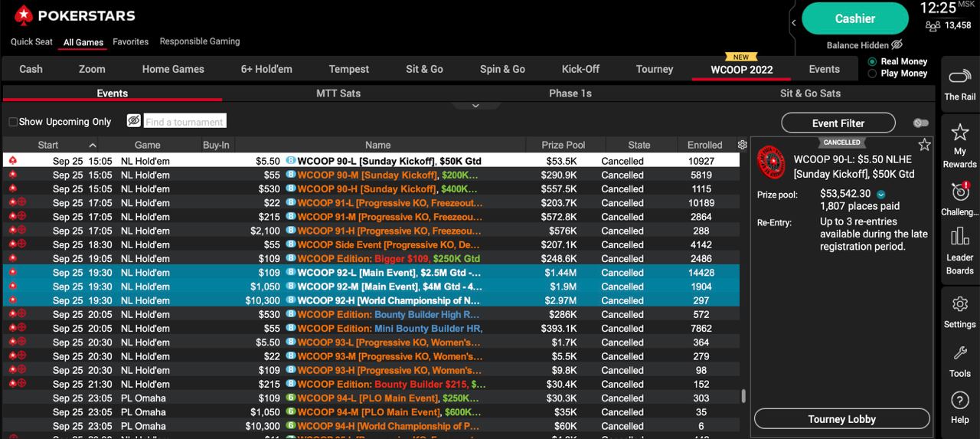Image resolution: width=980 pixels, height=439 pixels.
Task: Click the PokerStars logo
Action: pyautogui.click(x=75, y=15)
